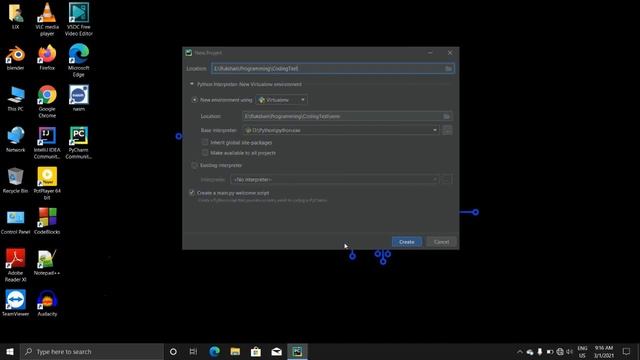Open the Network desktop icon
The height and width of the screenshot is (360, 640).
coord(16,140)
